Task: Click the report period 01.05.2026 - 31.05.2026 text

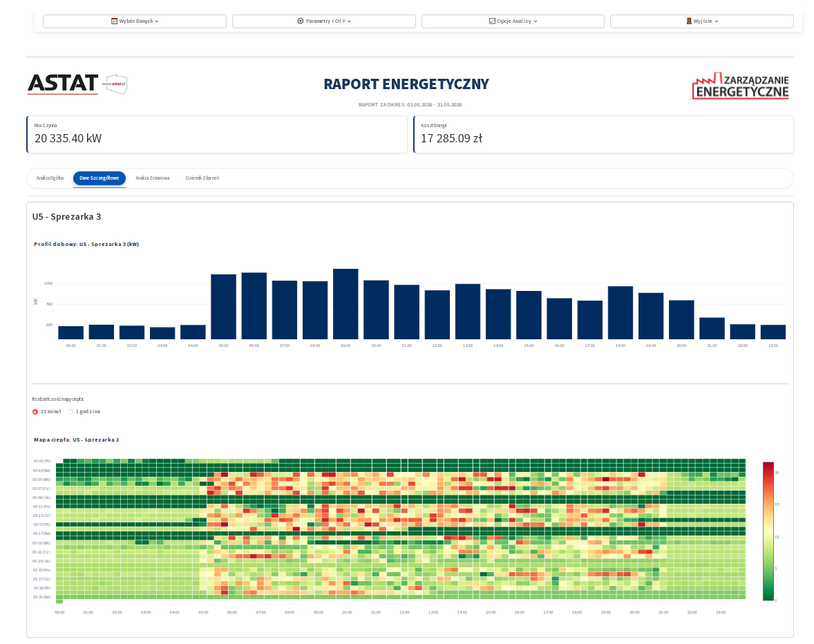Action: pos(435,105)
